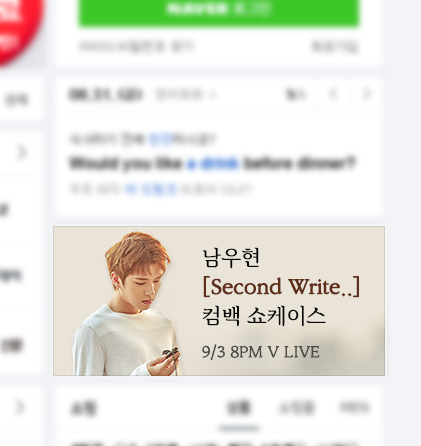This screenshot has width=421, height=446.
Task: Open the find ID/password link below login
Action: click(136, 46)
